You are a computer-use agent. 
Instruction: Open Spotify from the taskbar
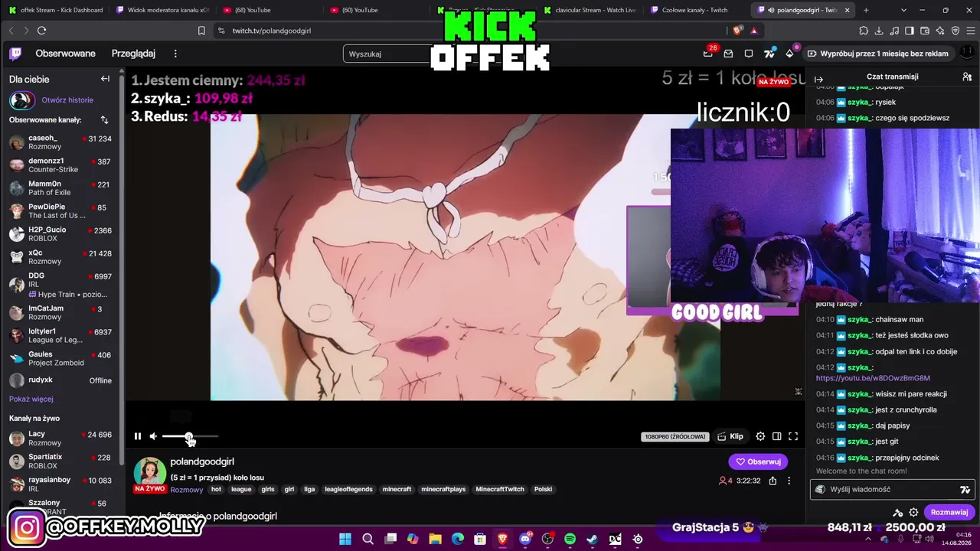(x=570, y=540)
